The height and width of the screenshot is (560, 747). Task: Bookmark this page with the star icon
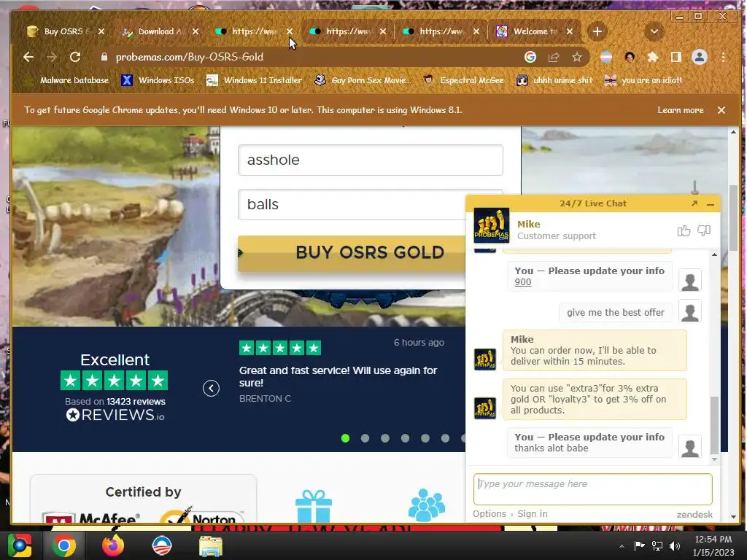[x=577, y=57]
